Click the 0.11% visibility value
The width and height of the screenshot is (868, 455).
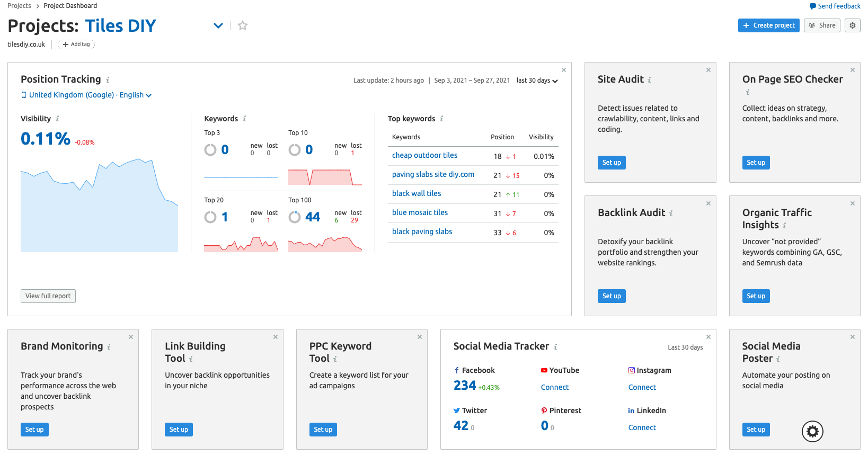pos(46,139)
